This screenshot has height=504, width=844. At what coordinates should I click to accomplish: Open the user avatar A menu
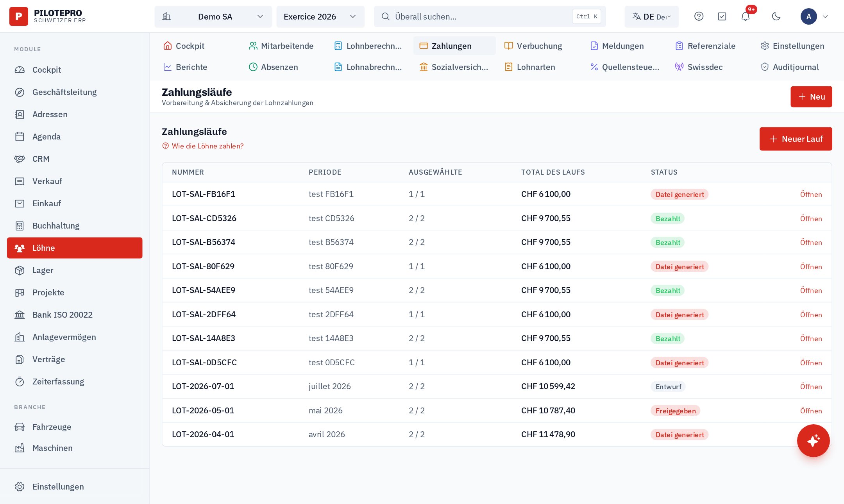click(x=814, y=16)
